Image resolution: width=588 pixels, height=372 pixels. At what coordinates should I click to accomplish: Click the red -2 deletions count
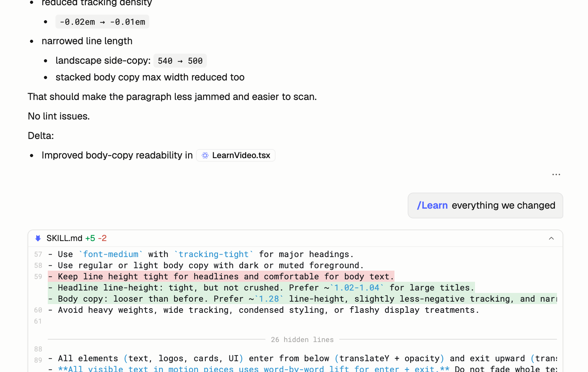click(102, 238)
